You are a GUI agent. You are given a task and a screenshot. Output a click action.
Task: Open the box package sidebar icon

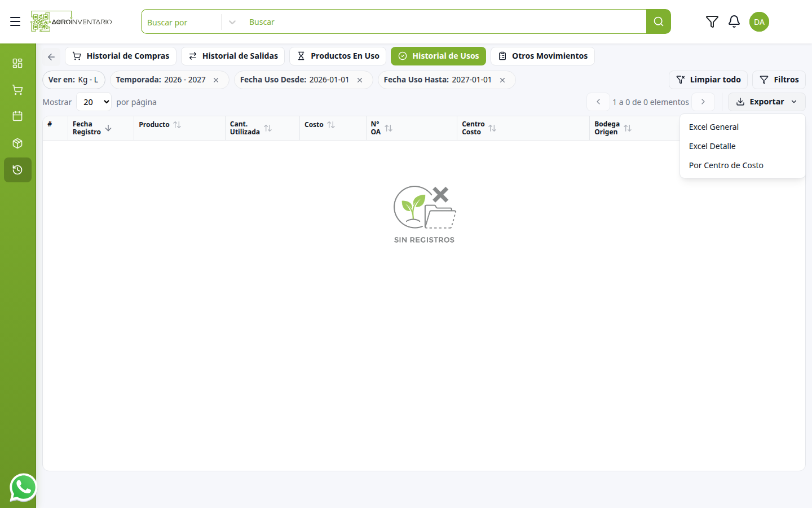pos(17,143)
